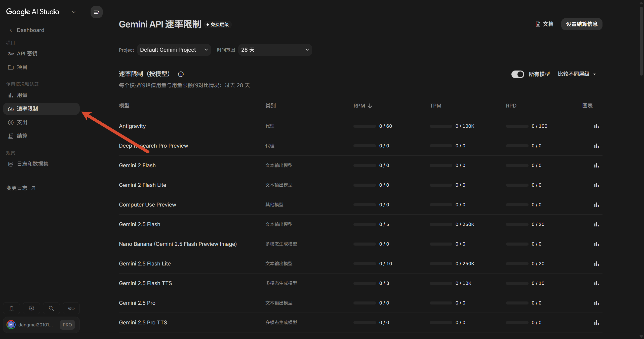Click the notifications bell icon

(12, 308)
